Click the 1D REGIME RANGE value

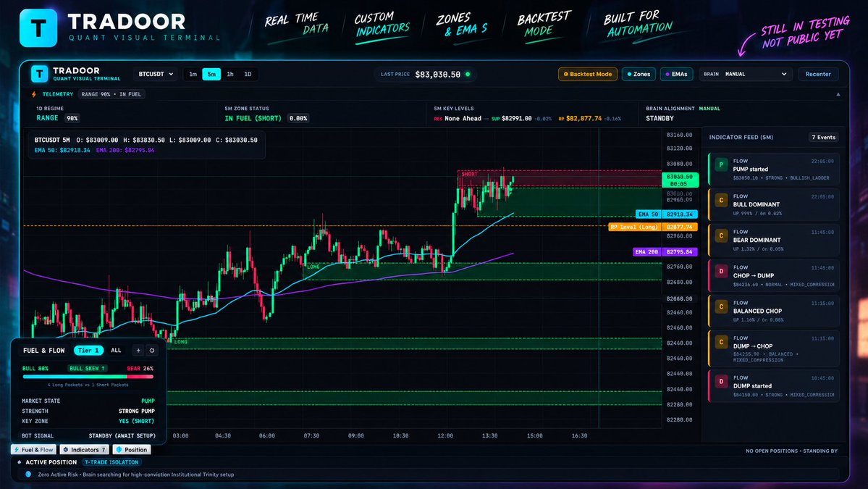(47, 118)
